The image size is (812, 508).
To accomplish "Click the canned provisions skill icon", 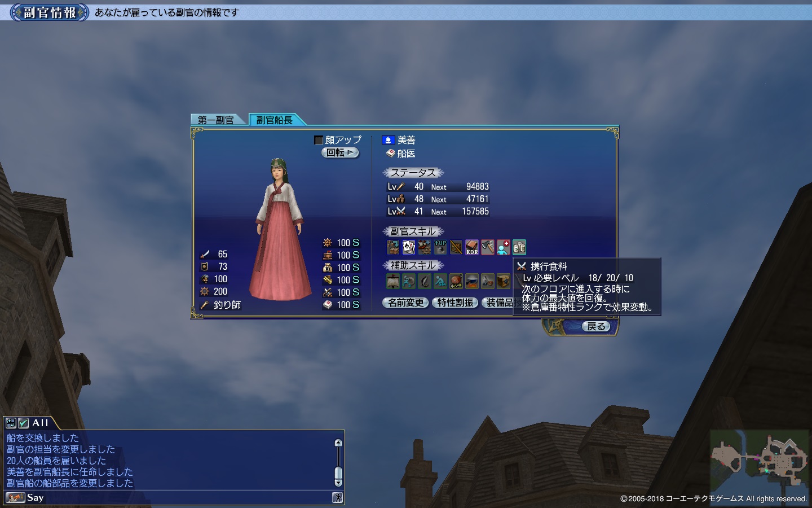I will (519, 247).
